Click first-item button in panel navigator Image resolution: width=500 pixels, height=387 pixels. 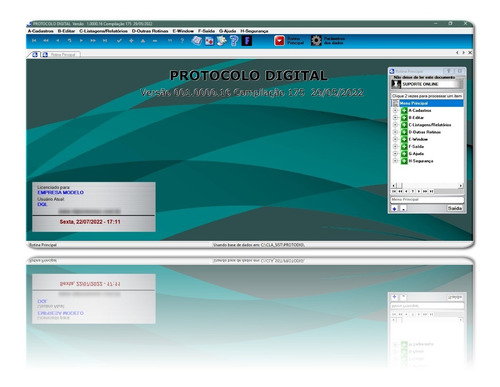coord(394,191)
